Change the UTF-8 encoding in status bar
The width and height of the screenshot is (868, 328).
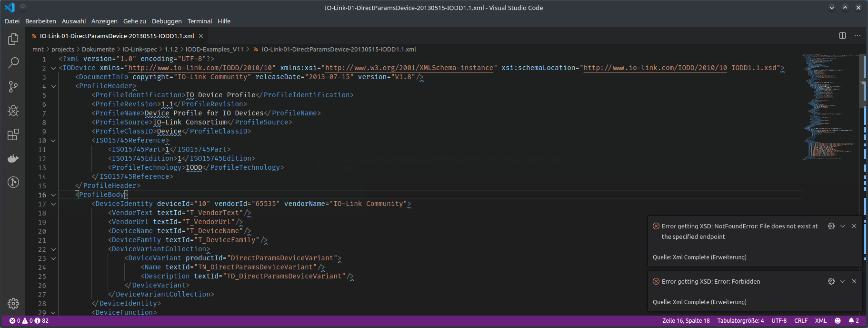779,321
